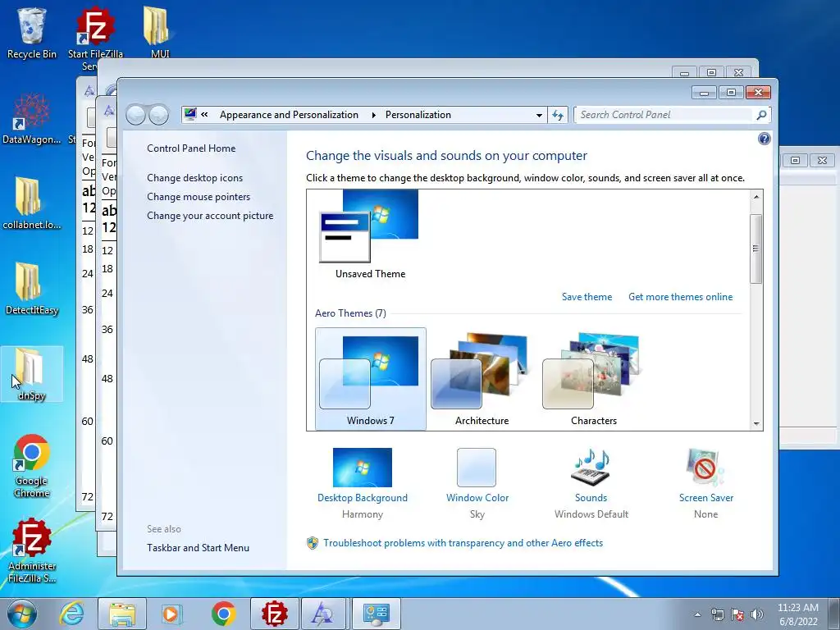Click the address bar refresh button
Viewport: 840px width, 630px height.
558,115
